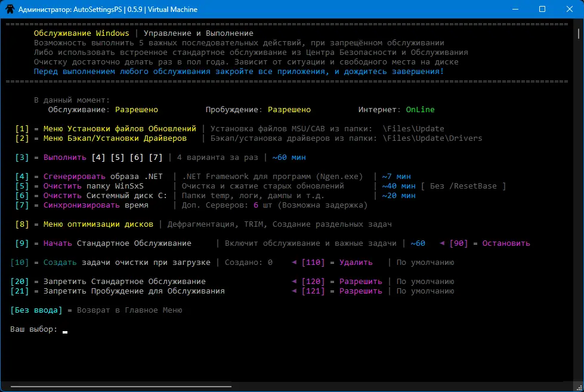Click 'Меню оптимизации дисков'

pos(98,224)
